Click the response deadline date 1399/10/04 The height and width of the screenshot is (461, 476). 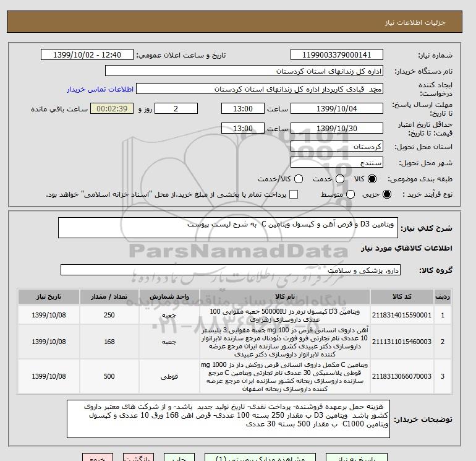tap(337, 108)
